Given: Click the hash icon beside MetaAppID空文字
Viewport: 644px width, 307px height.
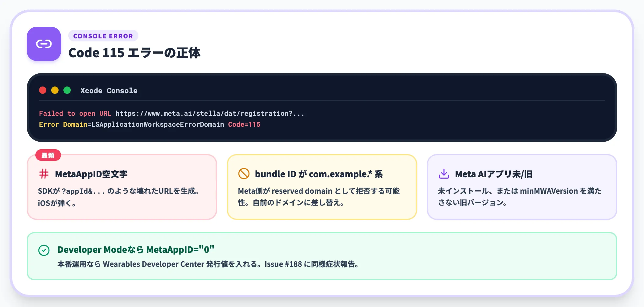Looking at the screenshot, I should point(44,174).
